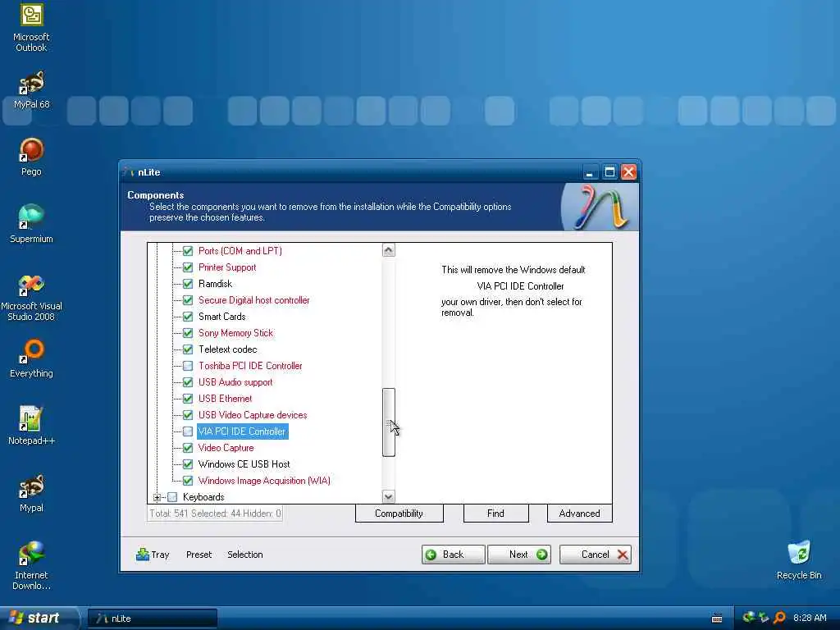
Task: Toggle the Sony Memory Stick checkbox
Action: coord(188,333)
